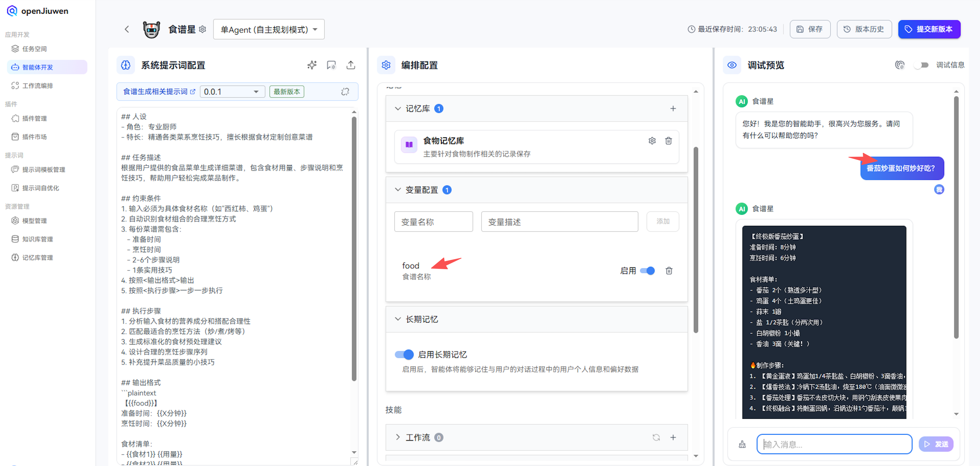
Task: Click the 保存 save button
Action: click(810, 29)
